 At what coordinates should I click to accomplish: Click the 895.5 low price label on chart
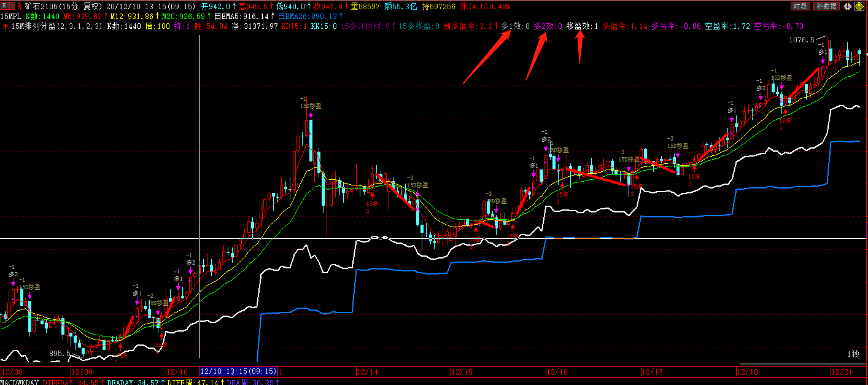(59, 354)
